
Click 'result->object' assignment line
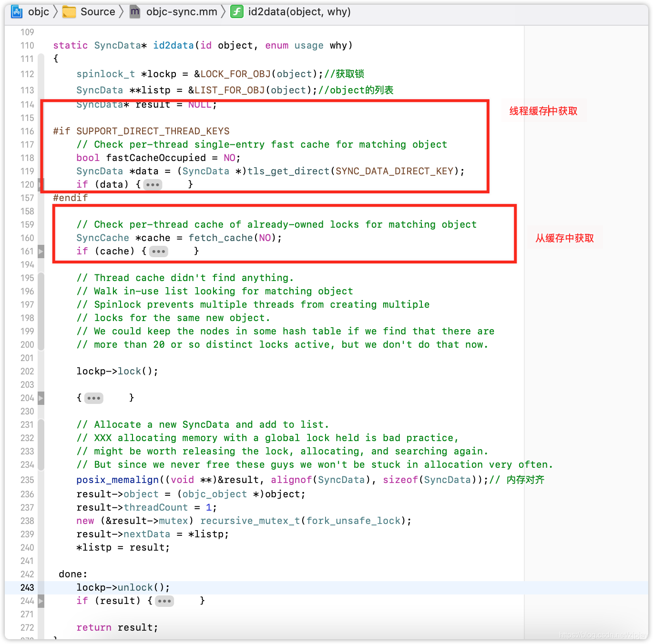[x=191, y=494]
